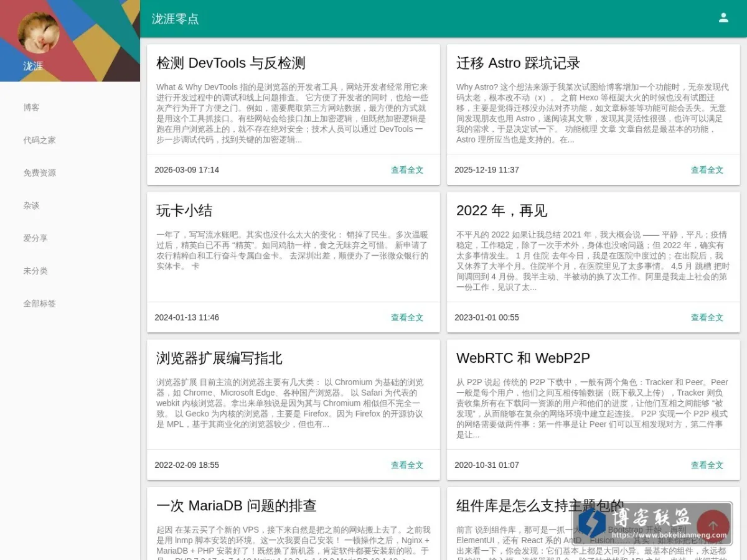Click 查看全文 for the DevTools post
The height and width of the screenshot is (560, 747).
coord(407,170)
